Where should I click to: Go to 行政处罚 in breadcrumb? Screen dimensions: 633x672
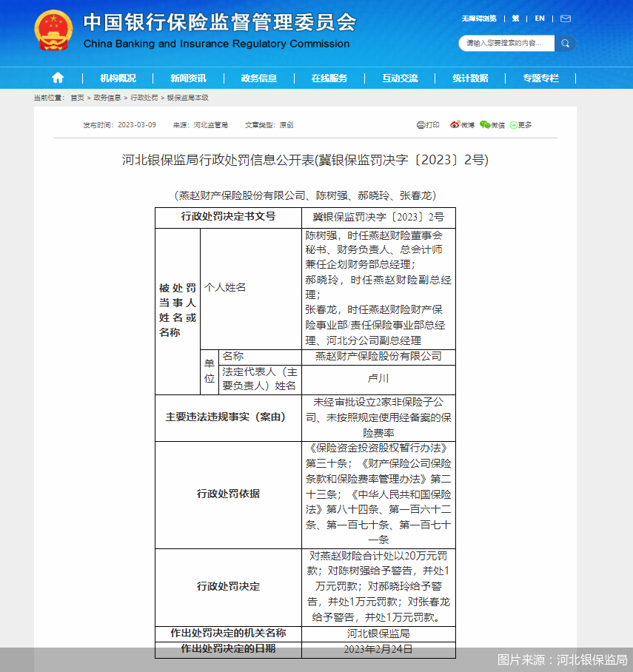tap(144, 98)
